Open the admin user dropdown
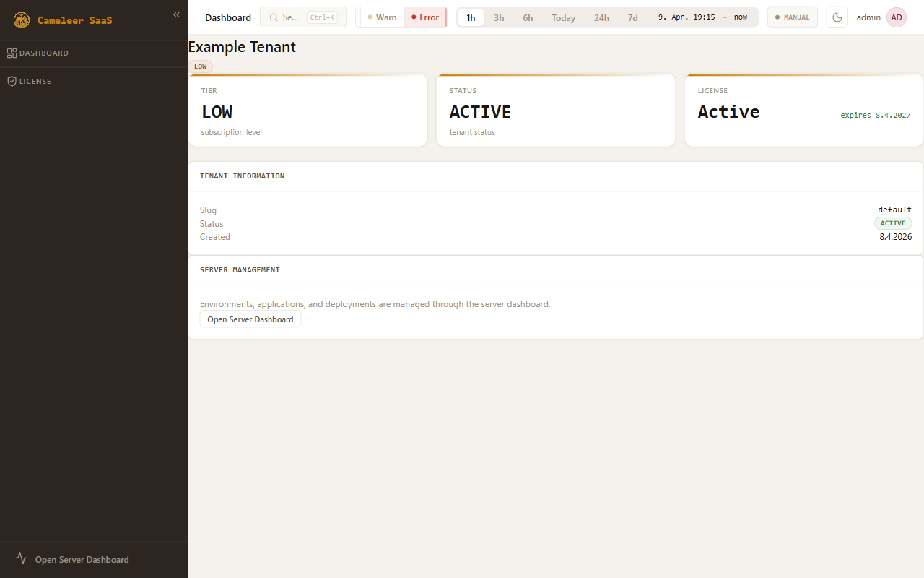Screen dimensions: 924x578 tap(868, 17)
